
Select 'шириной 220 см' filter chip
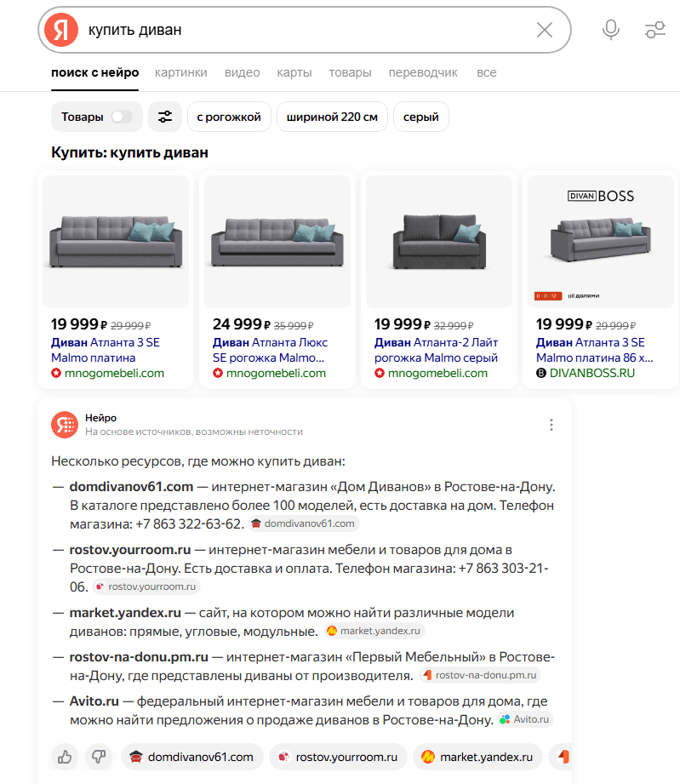[332, 117]
